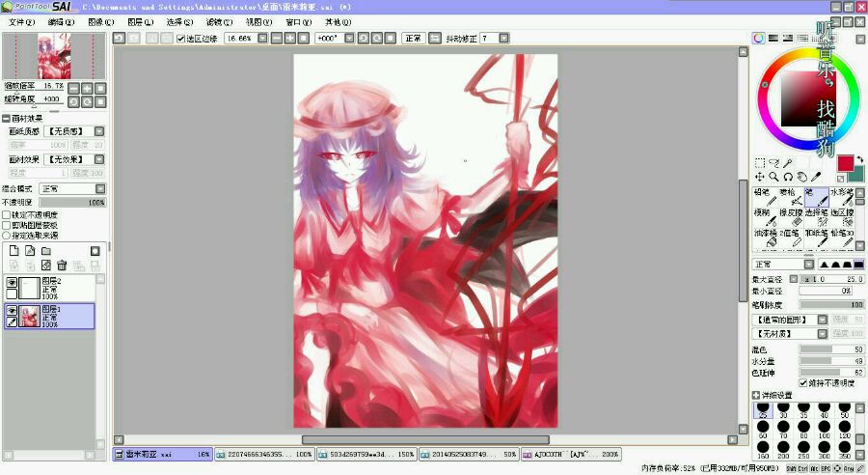Viewport: 868px width, 475px height.
Task: Open the brush blend mode 正常 dropdown
Action: tap(809, 265)
